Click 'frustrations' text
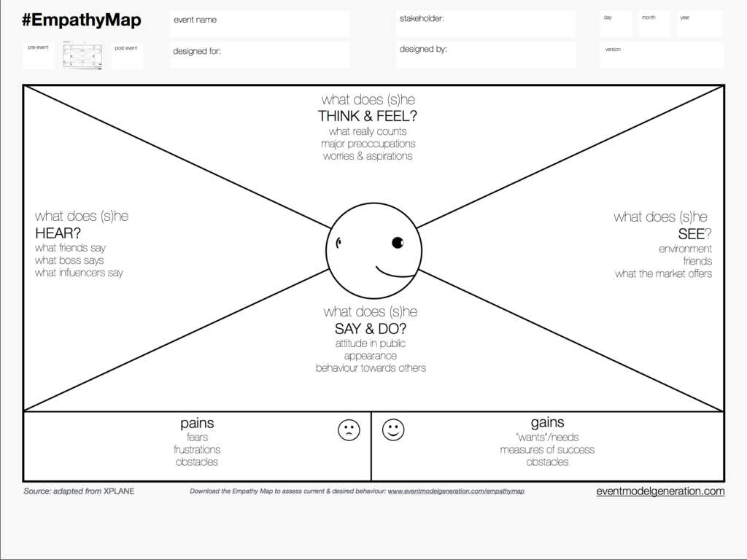 197,449
